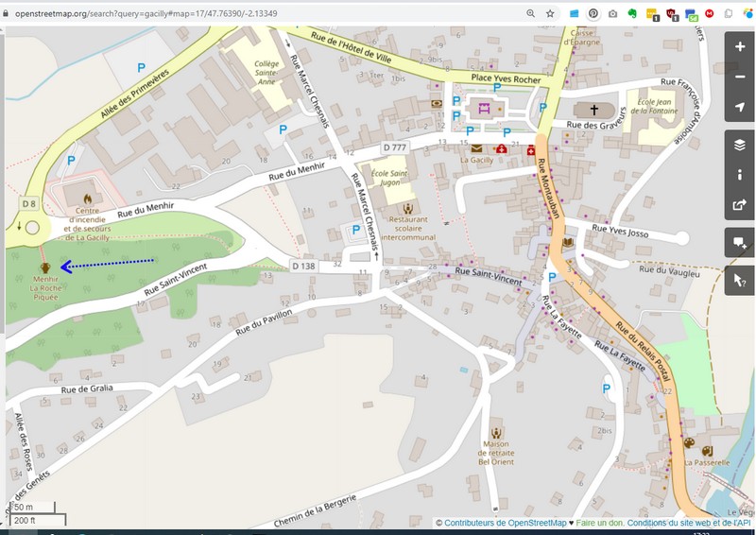Open the Evernote elephant extension
This screenshot has height=535, width=756.
632,13
